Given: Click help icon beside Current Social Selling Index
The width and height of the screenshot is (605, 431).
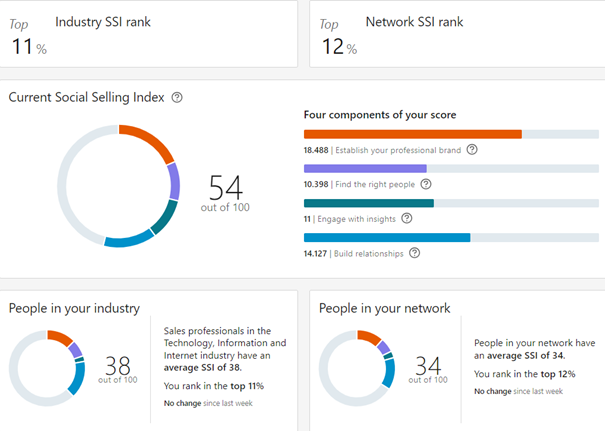Looking at the screenshot, I should tap(177, 98).
